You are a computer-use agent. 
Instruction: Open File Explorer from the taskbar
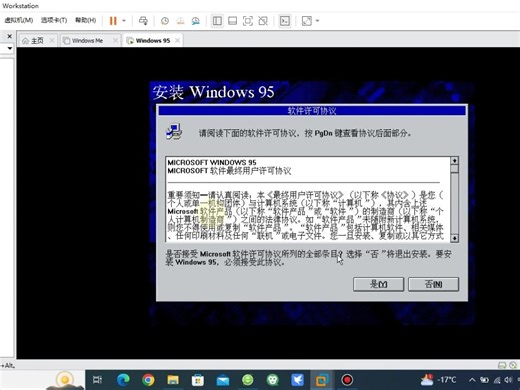coord(173,380)
